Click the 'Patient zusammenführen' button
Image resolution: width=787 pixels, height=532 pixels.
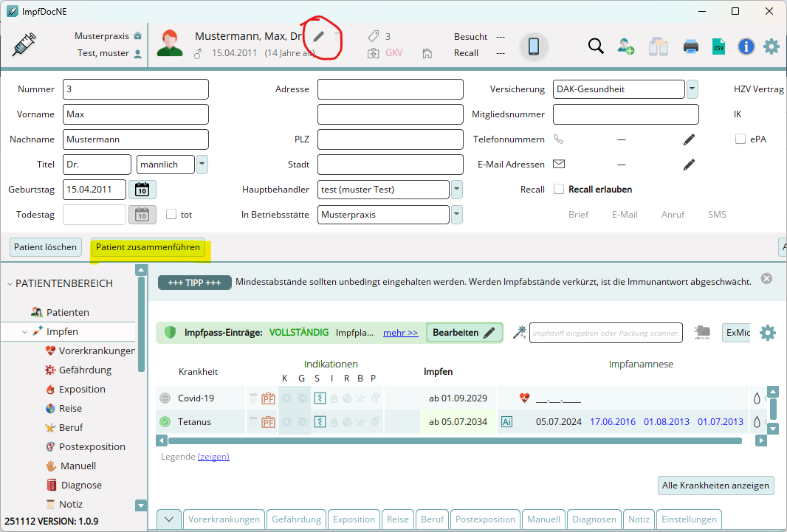149,247
